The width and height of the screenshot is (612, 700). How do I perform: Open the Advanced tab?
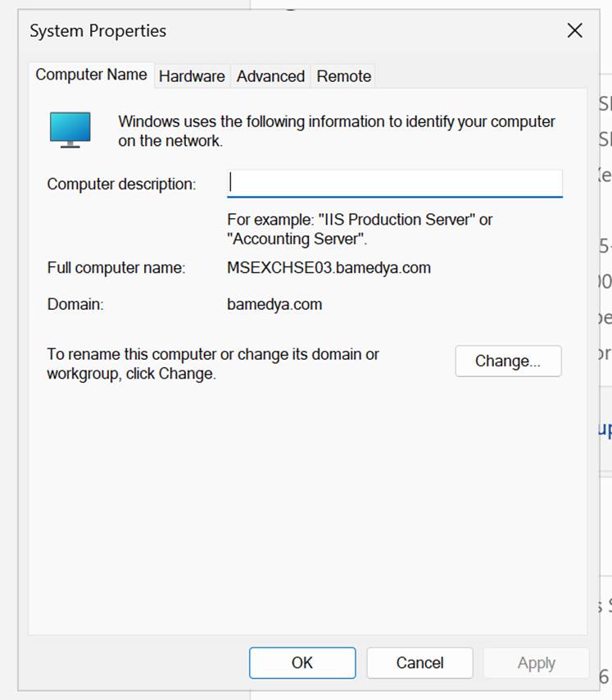click(270, 76)
